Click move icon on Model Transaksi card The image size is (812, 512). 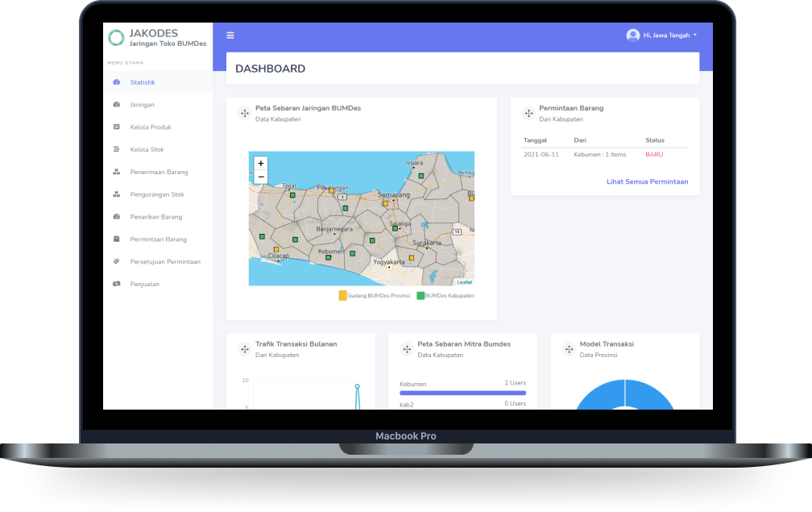569,349
